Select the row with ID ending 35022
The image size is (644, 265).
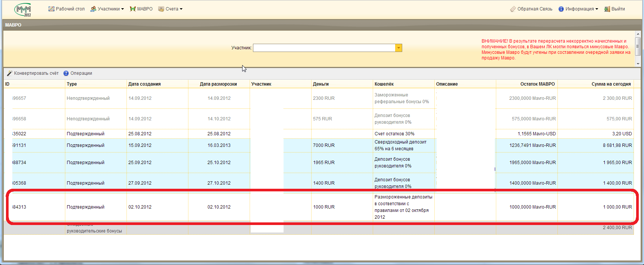pyautogui.click(x=319, y=134)
